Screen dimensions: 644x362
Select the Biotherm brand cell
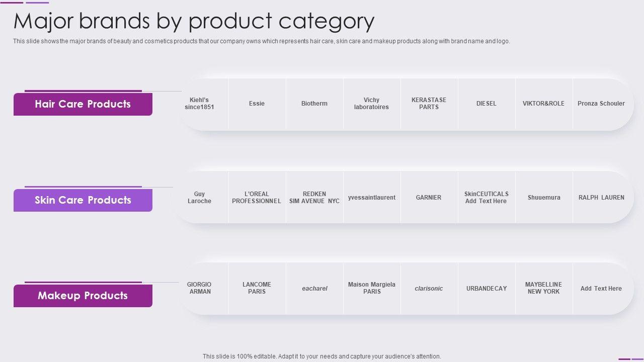(x=314, y=104)
